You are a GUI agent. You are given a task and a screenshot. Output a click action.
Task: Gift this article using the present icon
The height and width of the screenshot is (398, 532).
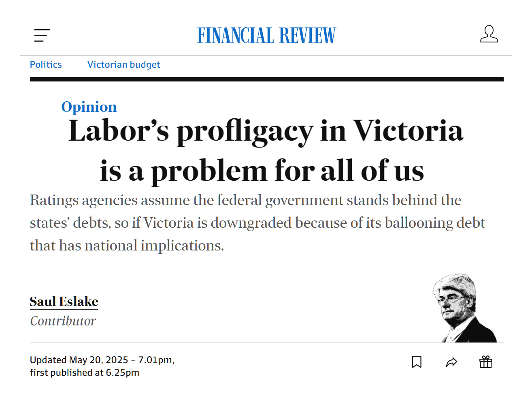coord(485,362)
